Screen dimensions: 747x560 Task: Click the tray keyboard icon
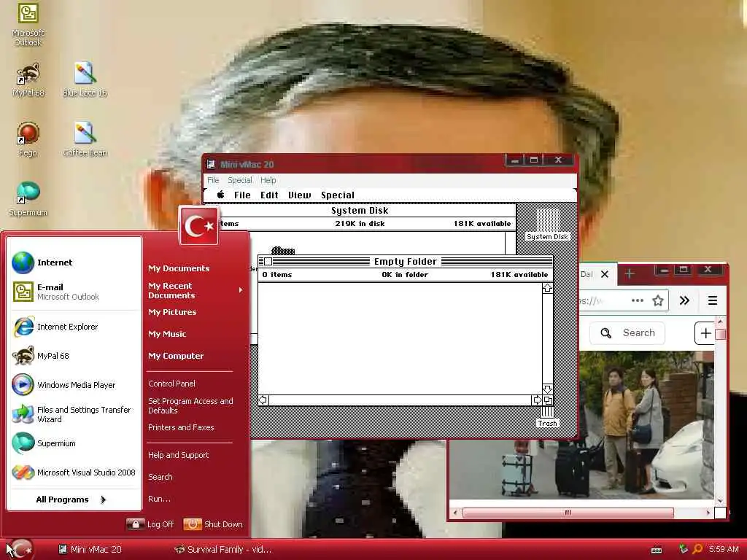pos(657,550)
